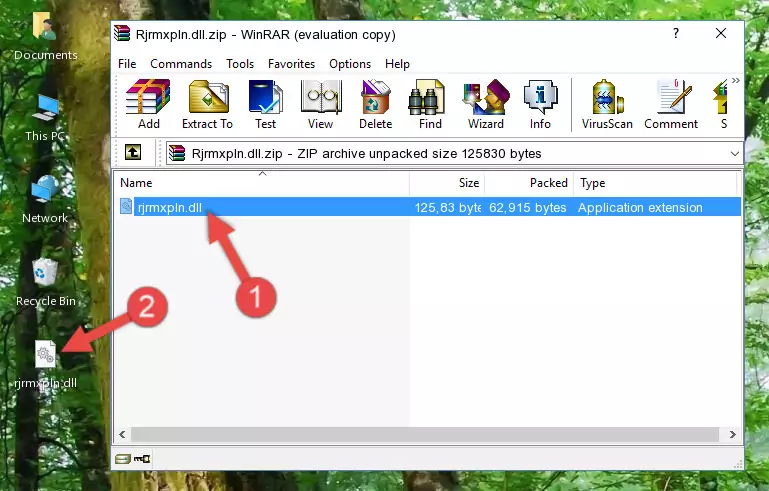Sort by the Name column header
Image resolution: width=769 pixels, height=491 pixels.
tap(262, 183)
